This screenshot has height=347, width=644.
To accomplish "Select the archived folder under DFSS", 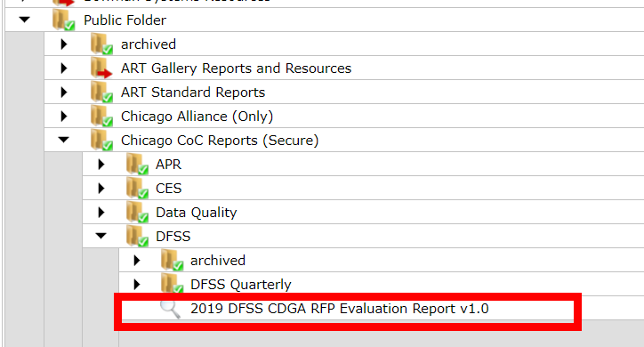I will (218, 261).
